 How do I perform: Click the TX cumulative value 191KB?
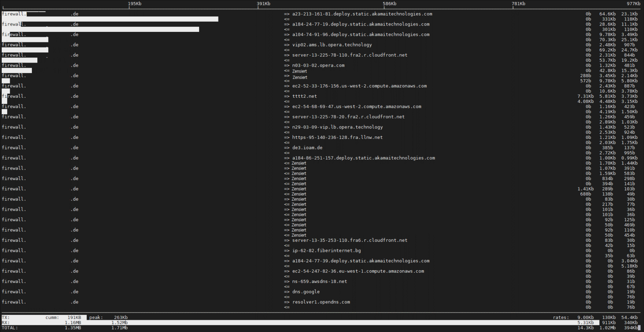pos(75,317)
